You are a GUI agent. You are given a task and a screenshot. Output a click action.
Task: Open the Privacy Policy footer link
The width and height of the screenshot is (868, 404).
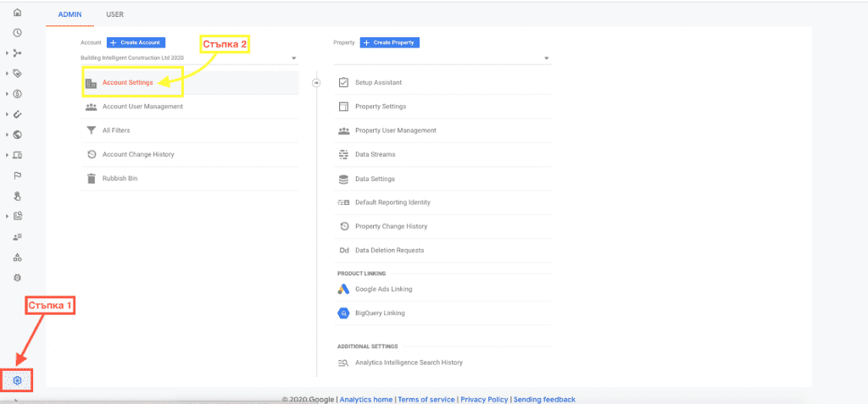coord(484,399)
